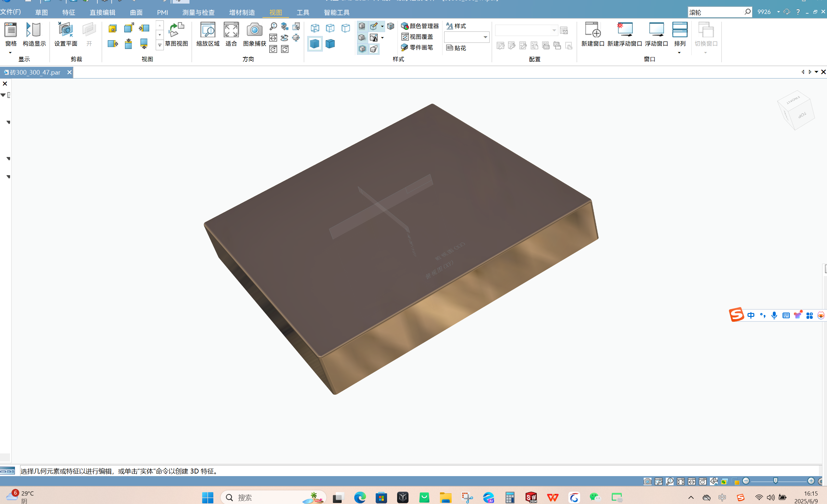Switch to the 直接编辑 ribbon tab
The width and height of the screenshot is (827, 504).
[x=103, y=12]
